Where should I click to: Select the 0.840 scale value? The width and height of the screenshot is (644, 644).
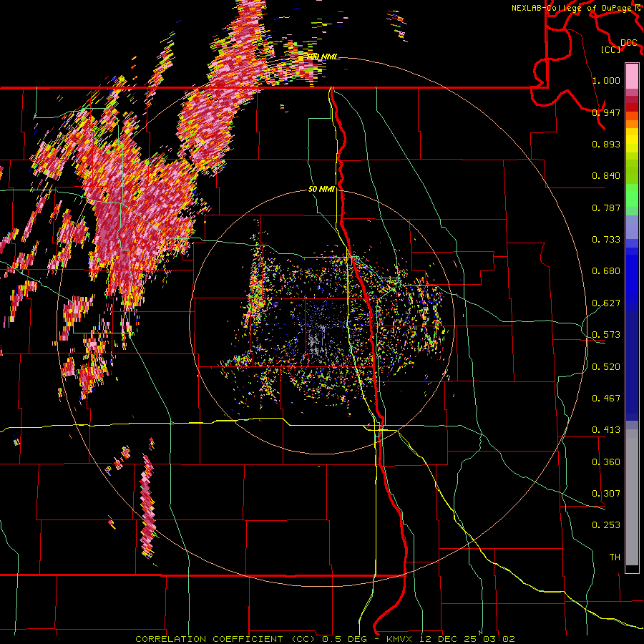pyautogui.click(x=606, y=176)
